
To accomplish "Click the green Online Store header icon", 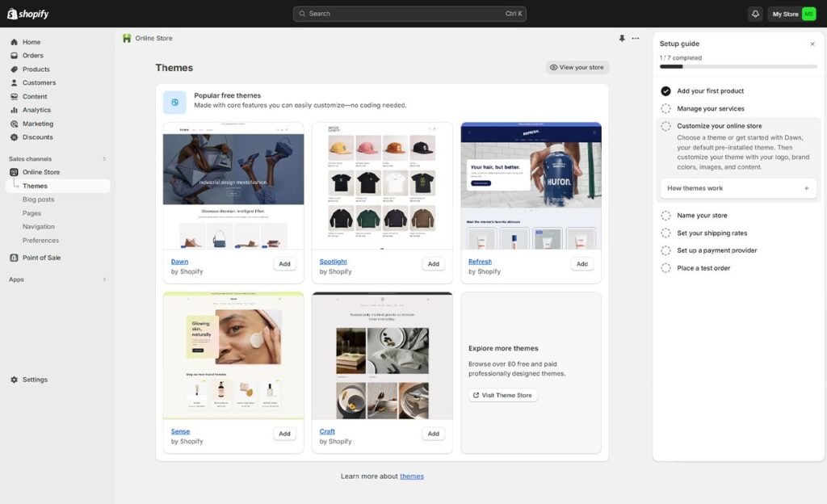I will coord(127,38).
